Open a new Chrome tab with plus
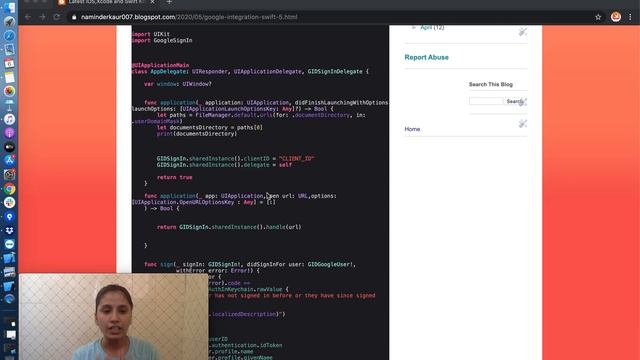640x360 pixels. pyautogui.click(x=169, y=2)
